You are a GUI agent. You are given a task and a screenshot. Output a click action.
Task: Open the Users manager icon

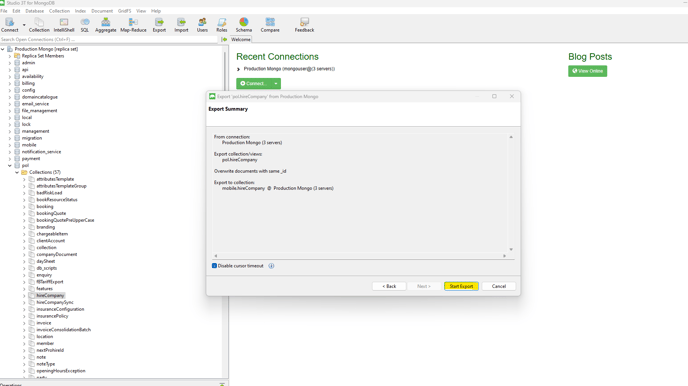point(202,22)
